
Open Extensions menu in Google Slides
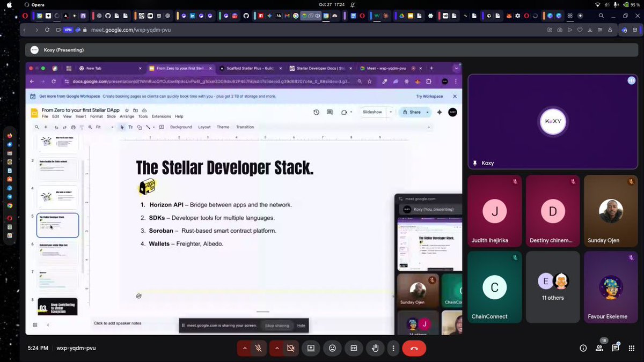tap(161, 116)
